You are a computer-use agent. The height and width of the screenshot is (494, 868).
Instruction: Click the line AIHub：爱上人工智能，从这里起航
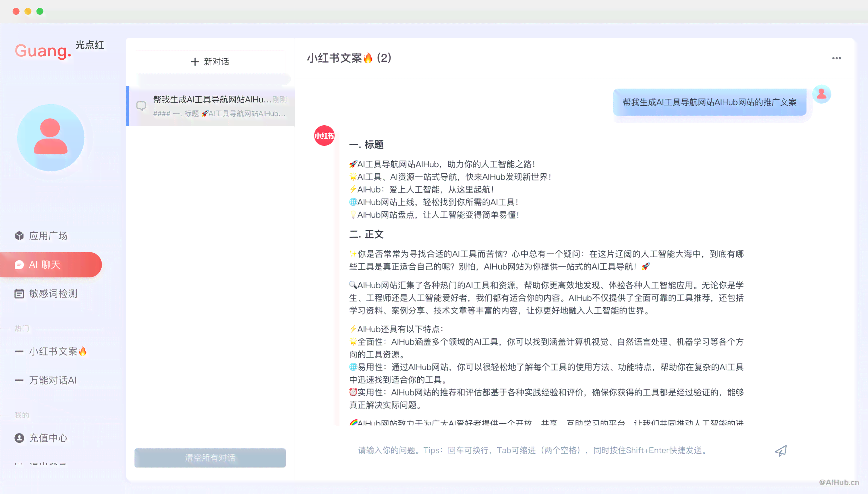421,189
